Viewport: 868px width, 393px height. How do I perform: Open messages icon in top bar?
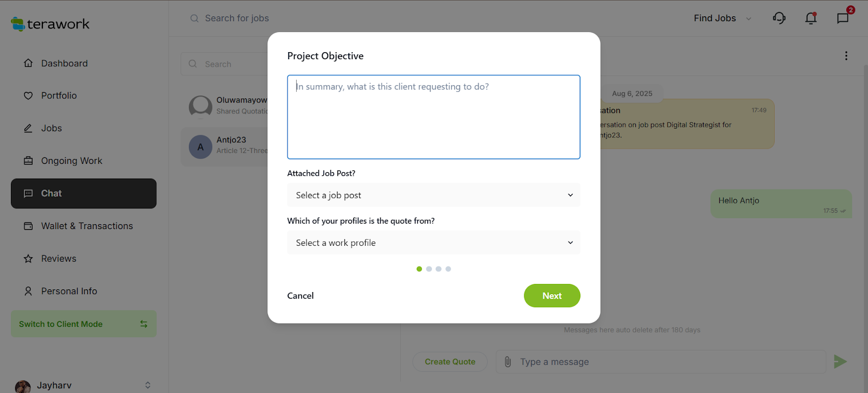843,18
